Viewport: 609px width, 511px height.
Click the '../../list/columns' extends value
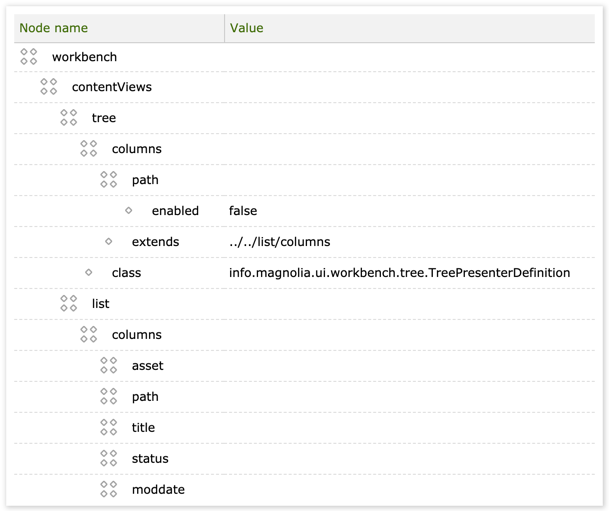click(x=280, y=242)
